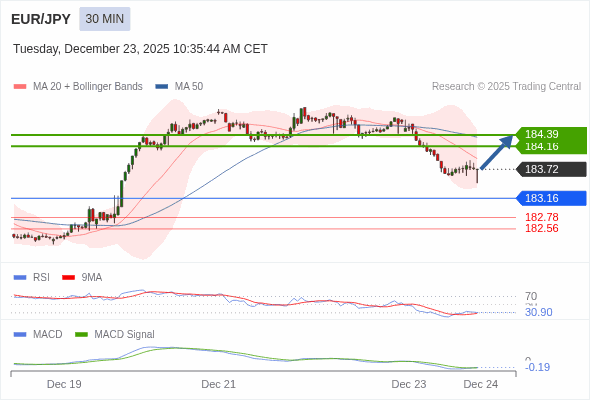590x400 pixels.
Task: Click the RSI legend label
Action: [x=41, y=278]
